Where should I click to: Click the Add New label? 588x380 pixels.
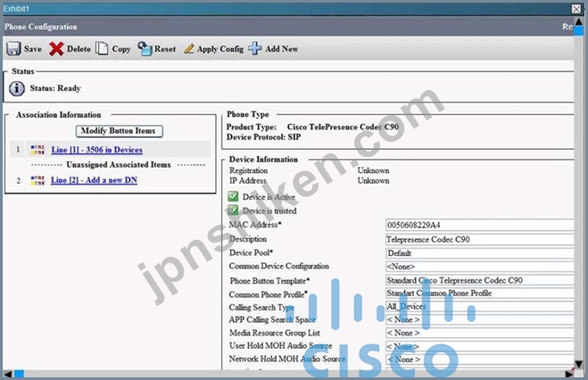pyautogui.click(x=282, y=49)
